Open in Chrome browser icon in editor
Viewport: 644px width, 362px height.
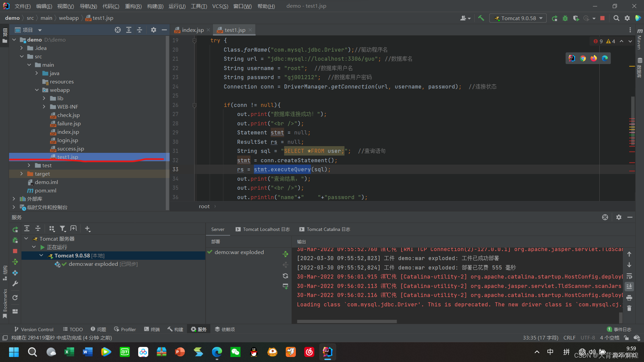click(x=583, y=58)
